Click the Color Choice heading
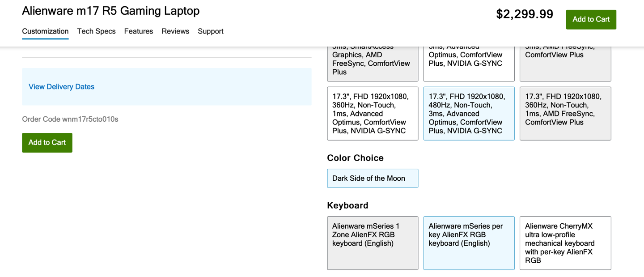The height and width of the screenshot is (277, 644). [355, 158]
